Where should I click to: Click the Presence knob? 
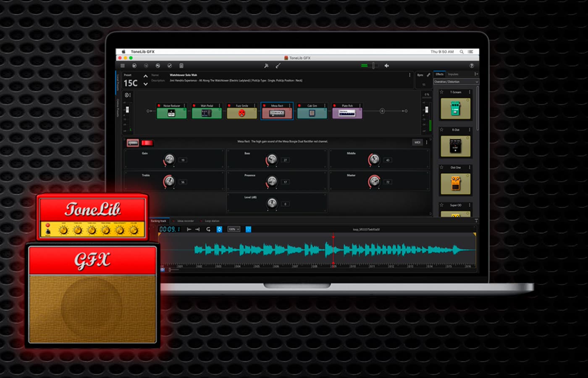272,181
